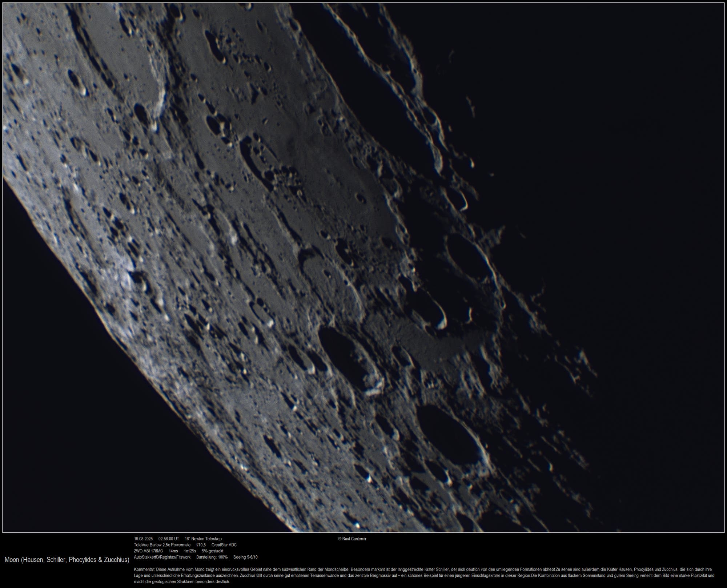Click the 'ZWO ASI 178MC' camera name
Image resolution: width=727 pixels, height=588 pixels.
tap(149, 551)
